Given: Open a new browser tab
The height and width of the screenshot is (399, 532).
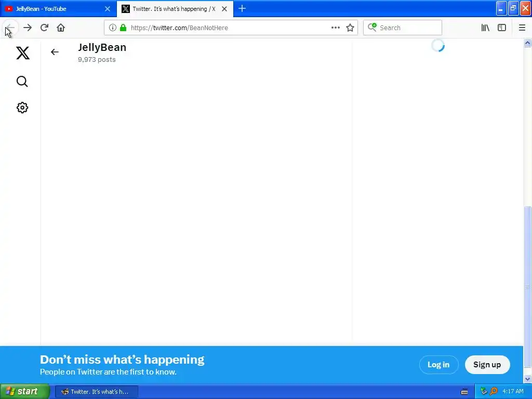Looking at the screenshot, I should (242, 9).
